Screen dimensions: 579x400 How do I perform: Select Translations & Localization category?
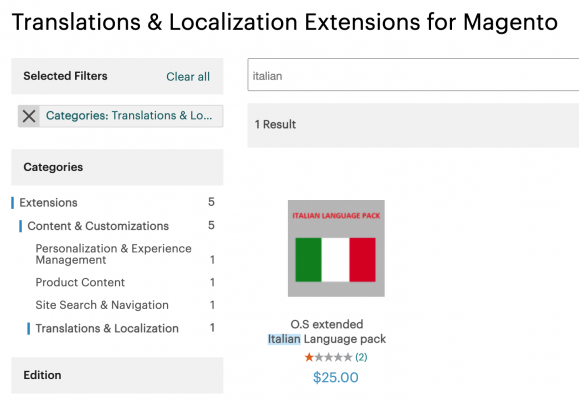tap(107, 328)
